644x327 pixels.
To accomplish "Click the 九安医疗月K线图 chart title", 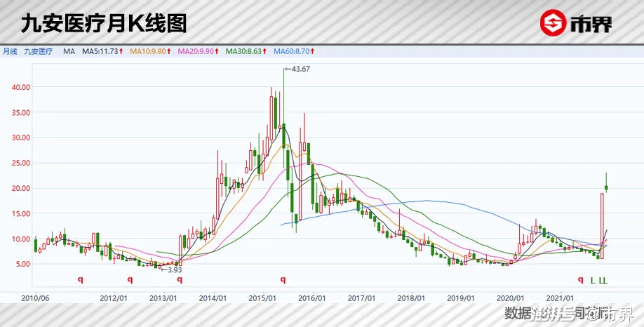I will point(104,25).
